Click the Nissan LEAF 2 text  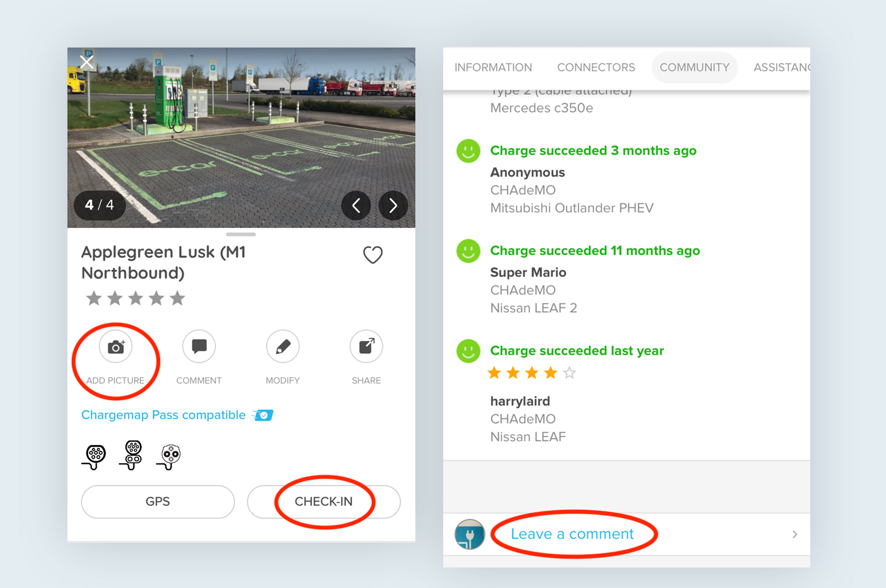click(533, 308)
